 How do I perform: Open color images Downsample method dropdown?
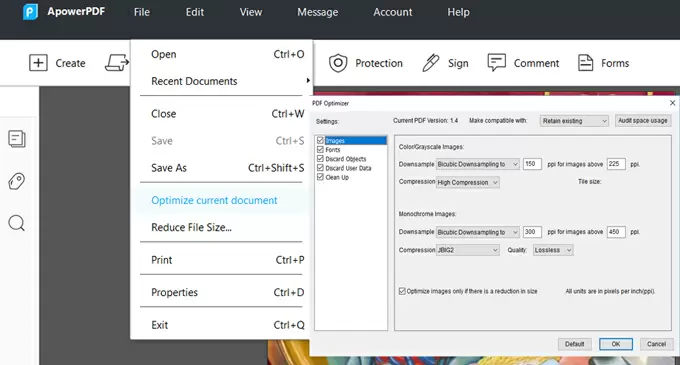click(x=477, y=164)
